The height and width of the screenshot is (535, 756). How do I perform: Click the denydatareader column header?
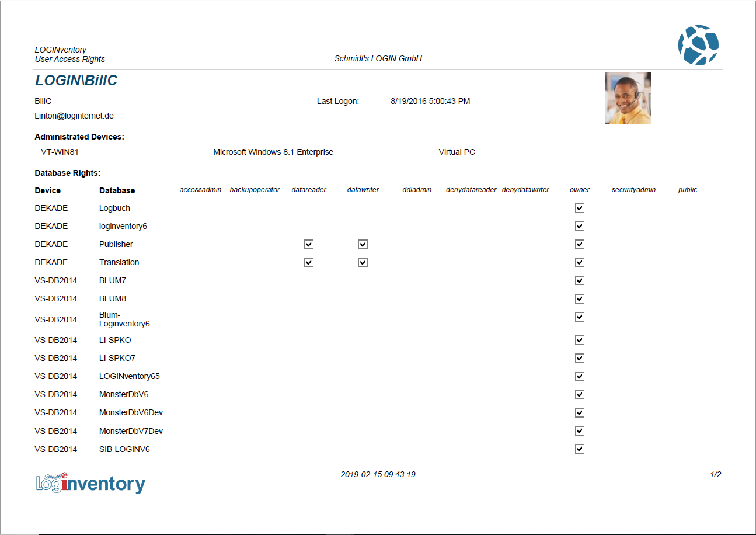pyautogui.click(x=471, y=190)
